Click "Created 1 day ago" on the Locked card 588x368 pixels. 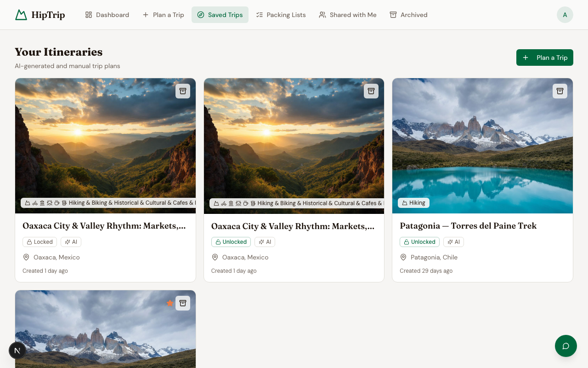coord(45,271)
